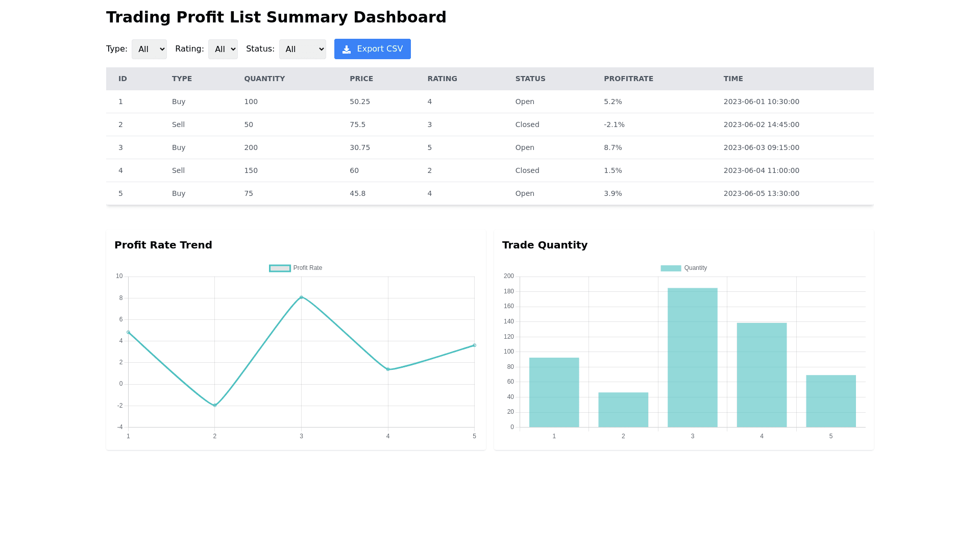Expand the Rating filter dropdown

pos(223,49)
